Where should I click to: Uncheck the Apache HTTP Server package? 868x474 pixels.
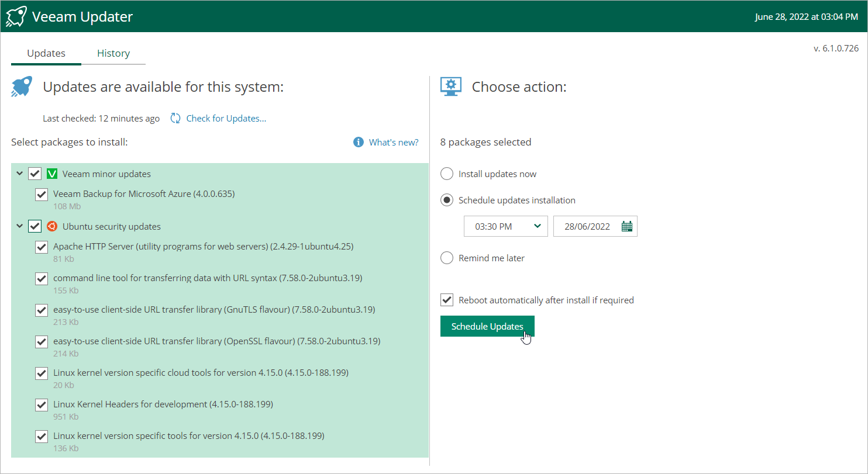pos(42,247)
